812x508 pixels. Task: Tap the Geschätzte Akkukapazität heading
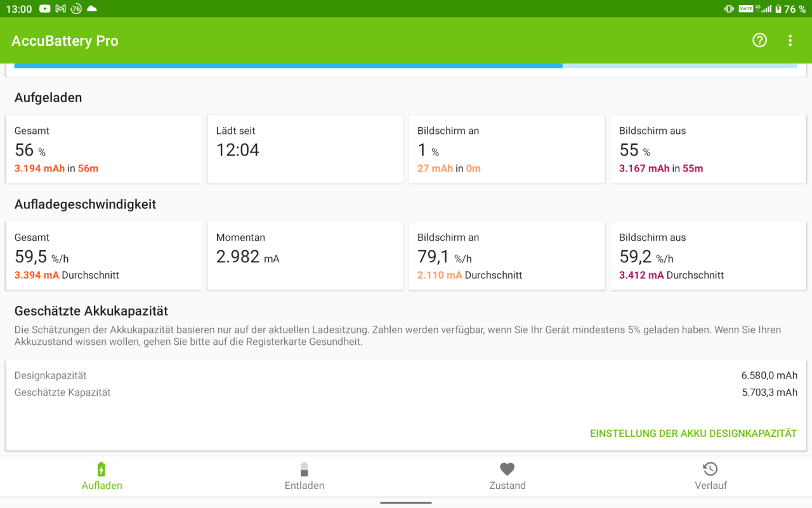(x=91, y=311)
